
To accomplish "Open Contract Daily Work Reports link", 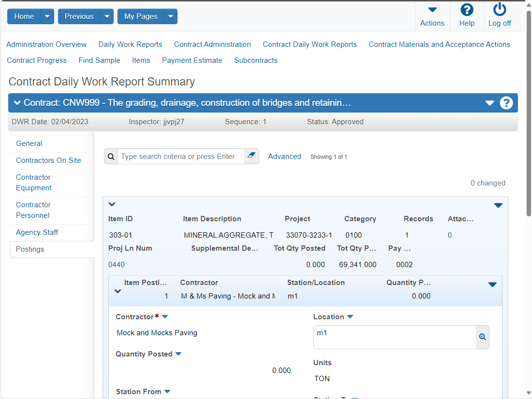I will [310, 44].
